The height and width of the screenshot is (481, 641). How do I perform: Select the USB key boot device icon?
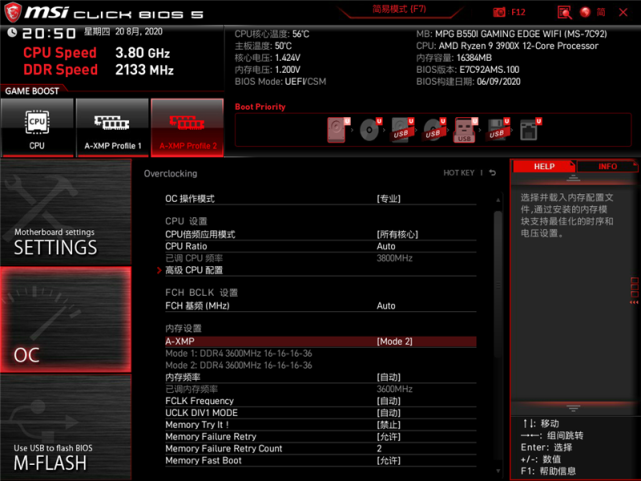click(x=466, y=130)
